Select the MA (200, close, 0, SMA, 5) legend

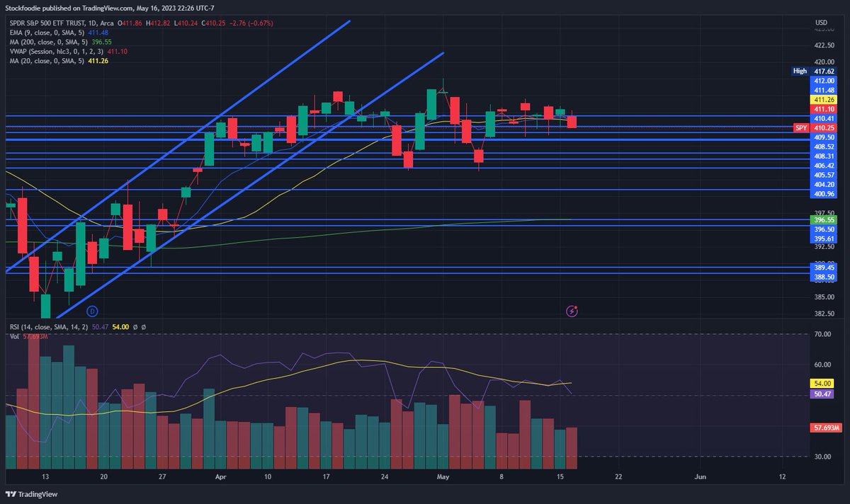pos(48,42)
